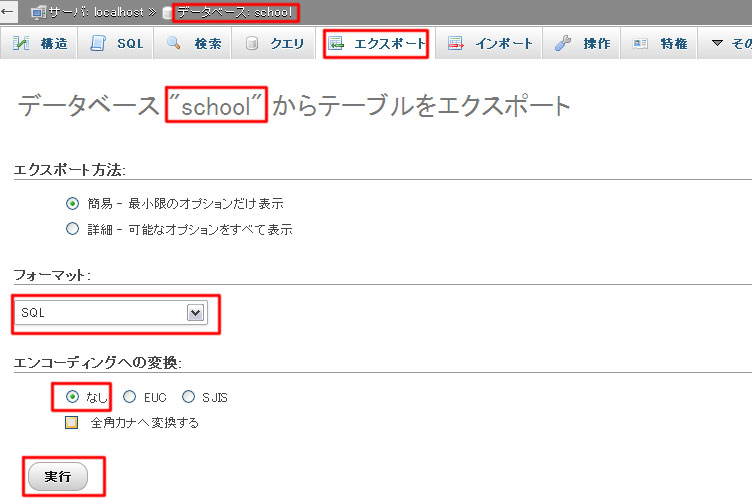Click the エクスポート方法 section heading

70,170
